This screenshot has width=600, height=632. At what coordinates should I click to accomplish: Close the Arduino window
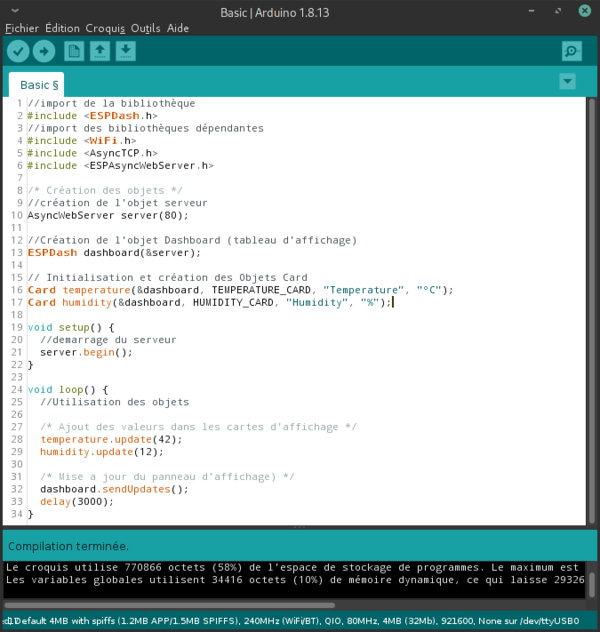585,10
